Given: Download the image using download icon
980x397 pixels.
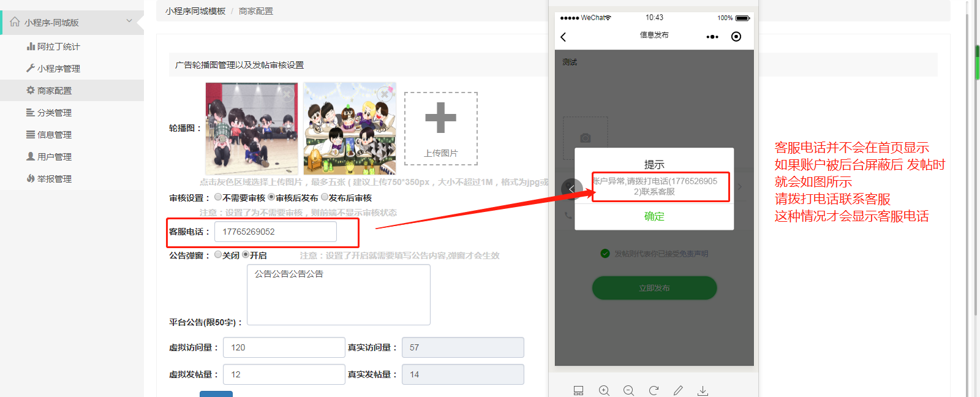Looking at the screenshot, I should tap(703, 390).
